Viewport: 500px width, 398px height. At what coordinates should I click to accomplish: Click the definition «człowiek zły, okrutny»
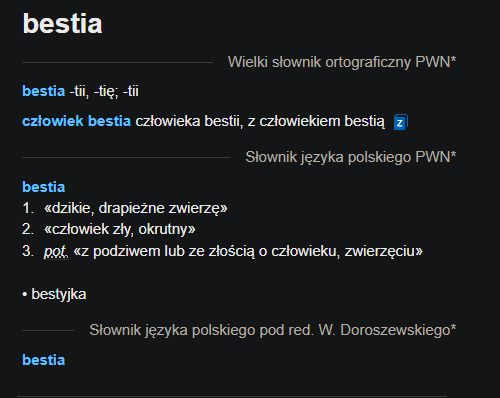[120, 229]
